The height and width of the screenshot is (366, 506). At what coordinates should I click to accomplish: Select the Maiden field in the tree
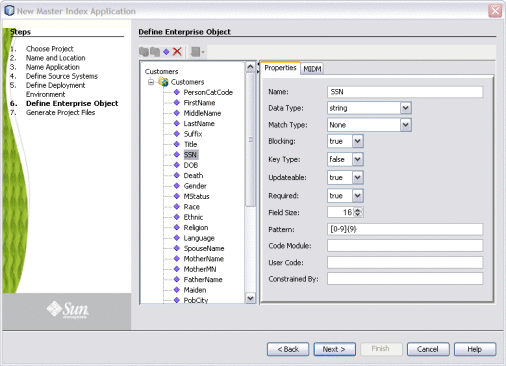(195, 290)
